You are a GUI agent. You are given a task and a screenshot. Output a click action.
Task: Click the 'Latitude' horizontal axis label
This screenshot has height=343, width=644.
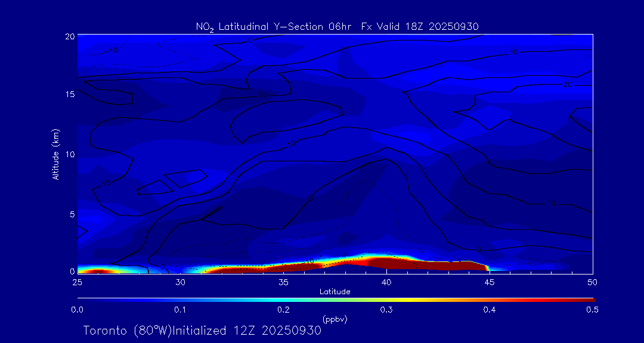tap(335, 291)
